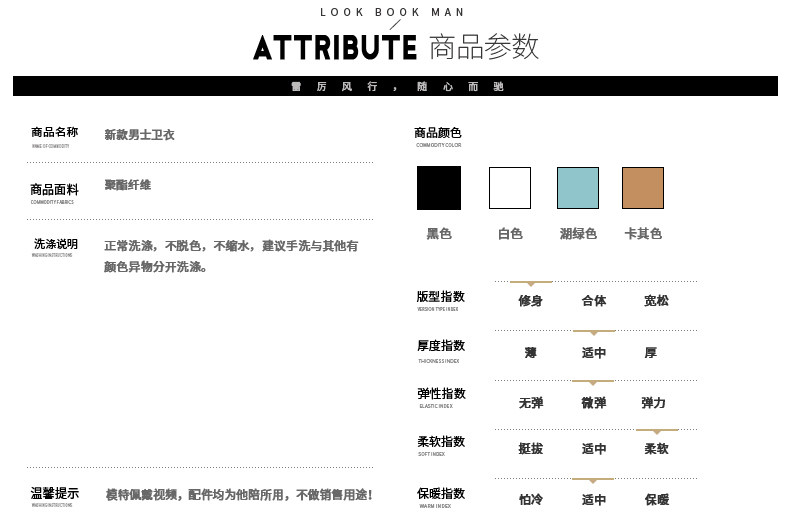
Task: Click the 卡其色 color label
Action: coord(643,234)
